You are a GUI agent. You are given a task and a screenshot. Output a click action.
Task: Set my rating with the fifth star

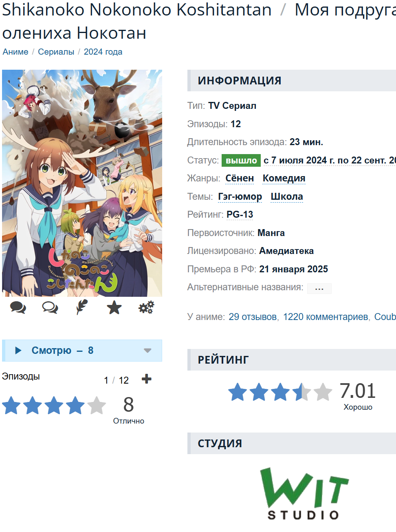pyautogui.click(x=97, y=405)
